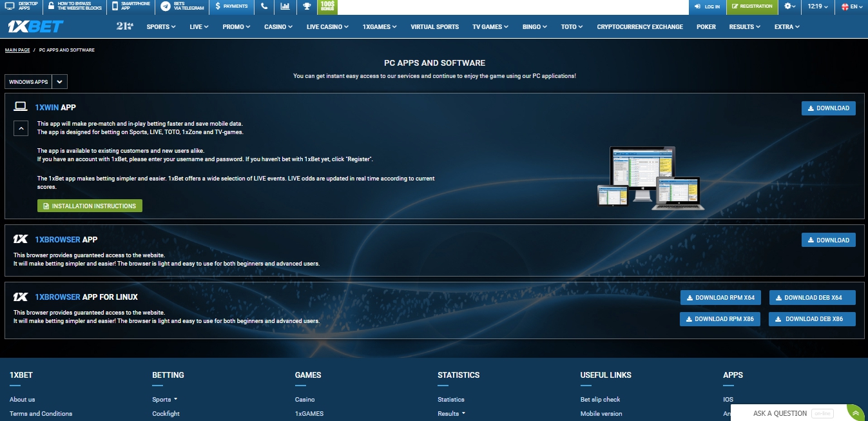This screenshot has height=421, width=868.
Task: Open the 12:19 time zone dropdown
Action: (818, 6)
